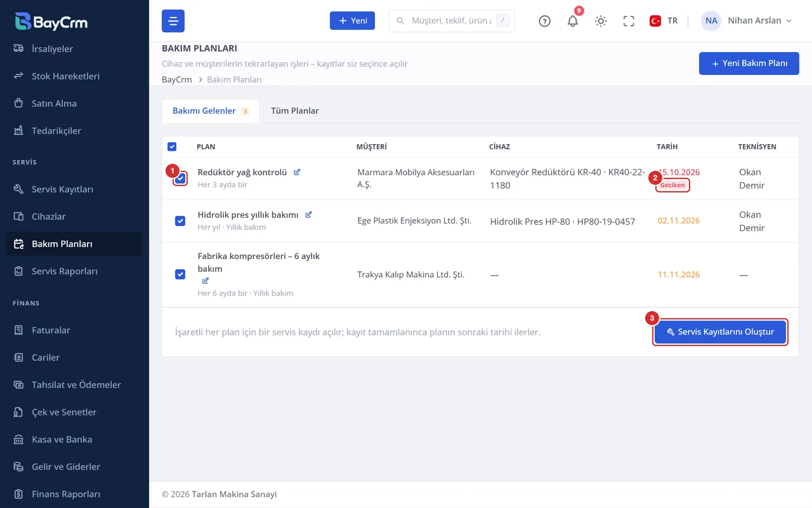This screenshot has width=812, height=508.
Task: Open Gelir ve Giderler in sidebar
Action: coord(74,467)
